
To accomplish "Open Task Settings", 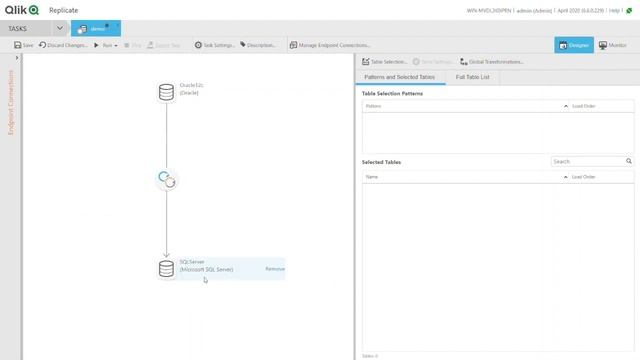I will point(214,45).
